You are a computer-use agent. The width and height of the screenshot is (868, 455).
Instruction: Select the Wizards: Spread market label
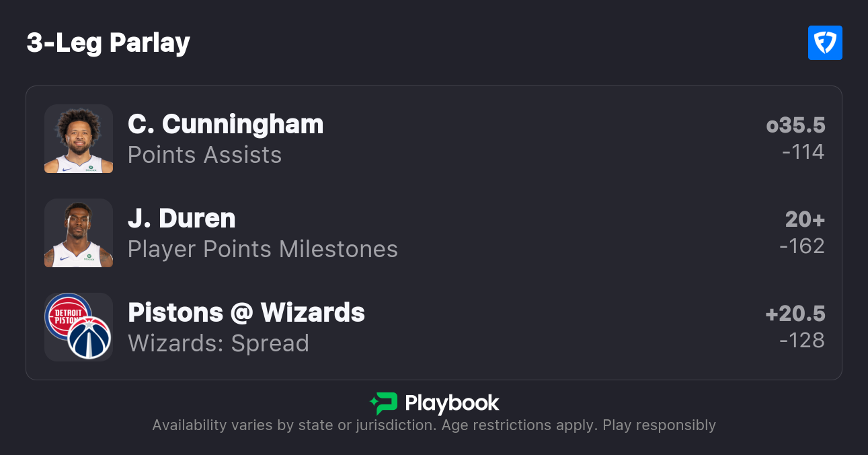(218, 344)
